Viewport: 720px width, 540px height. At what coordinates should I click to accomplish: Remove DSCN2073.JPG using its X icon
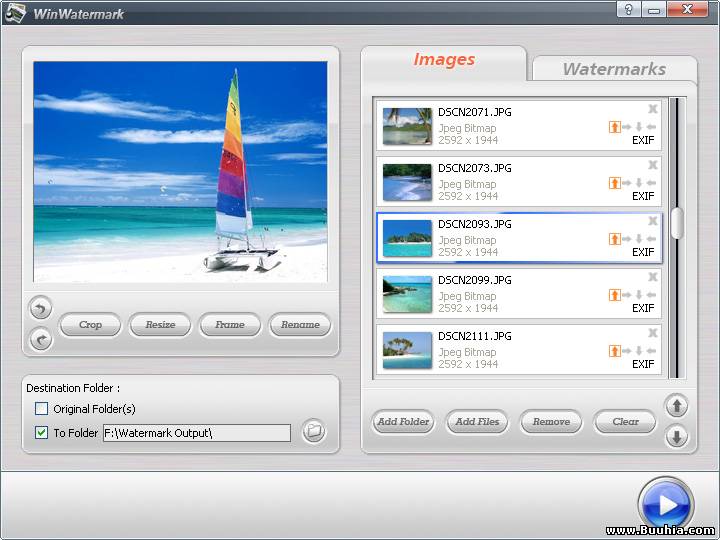(x=652, y=165)
